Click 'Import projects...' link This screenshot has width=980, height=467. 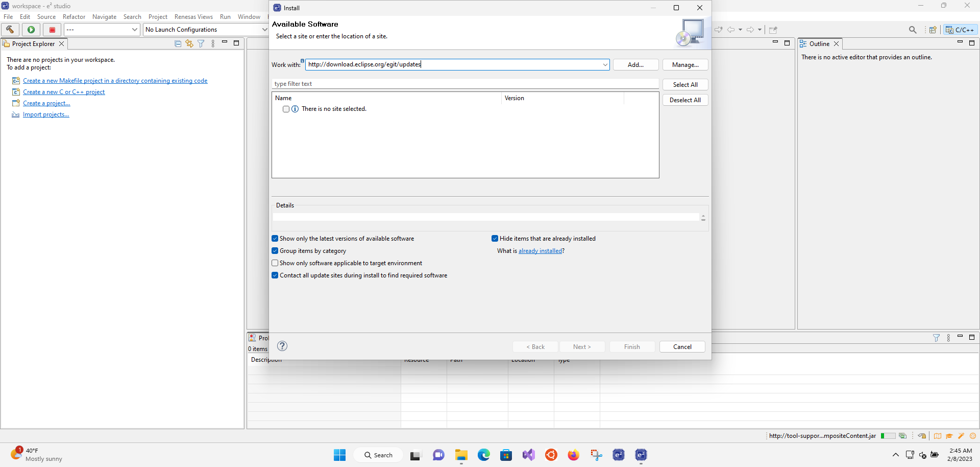pos(46,114)
